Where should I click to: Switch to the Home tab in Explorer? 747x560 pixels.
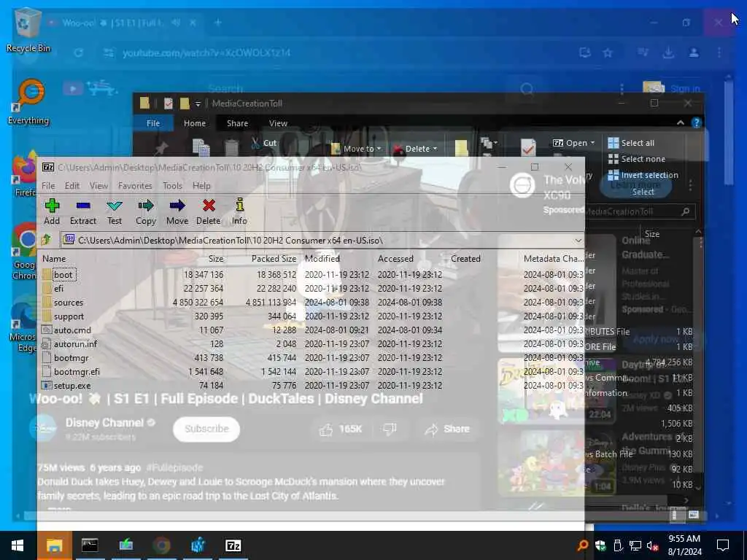194,122
